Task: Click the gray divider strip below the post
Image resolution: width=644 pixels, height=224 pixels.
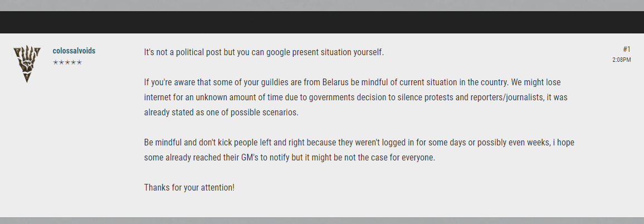Action: [322, 221]
